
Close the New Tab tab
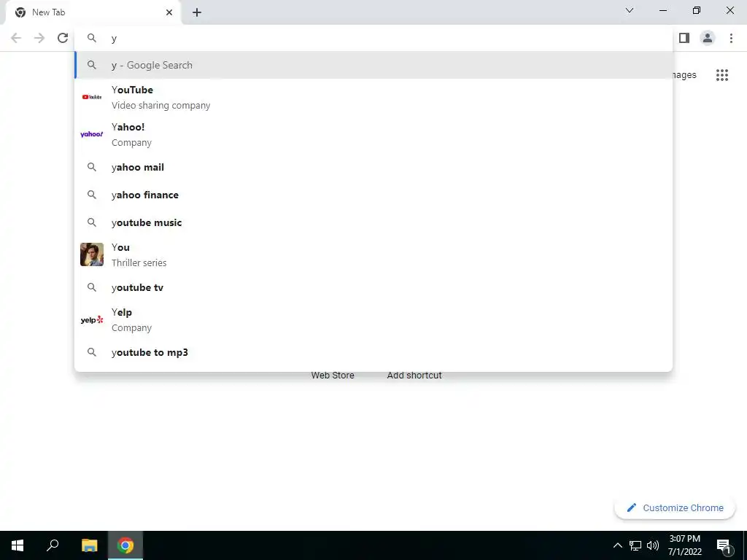[x=169, y=12]
